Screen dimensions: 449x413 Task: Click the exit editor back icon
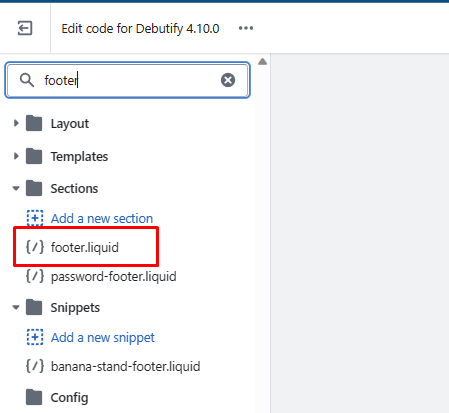click(x=25, y=28)
